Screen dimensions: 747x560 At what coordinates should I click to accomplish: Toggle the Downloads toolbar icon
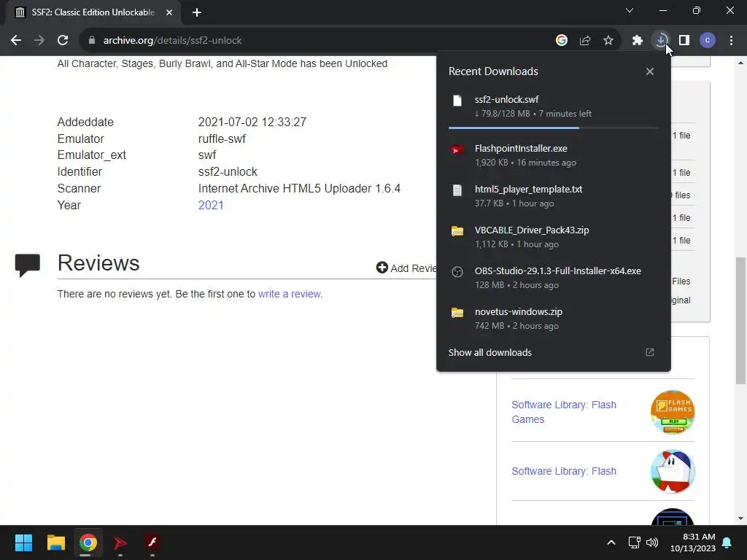[661, 41]
